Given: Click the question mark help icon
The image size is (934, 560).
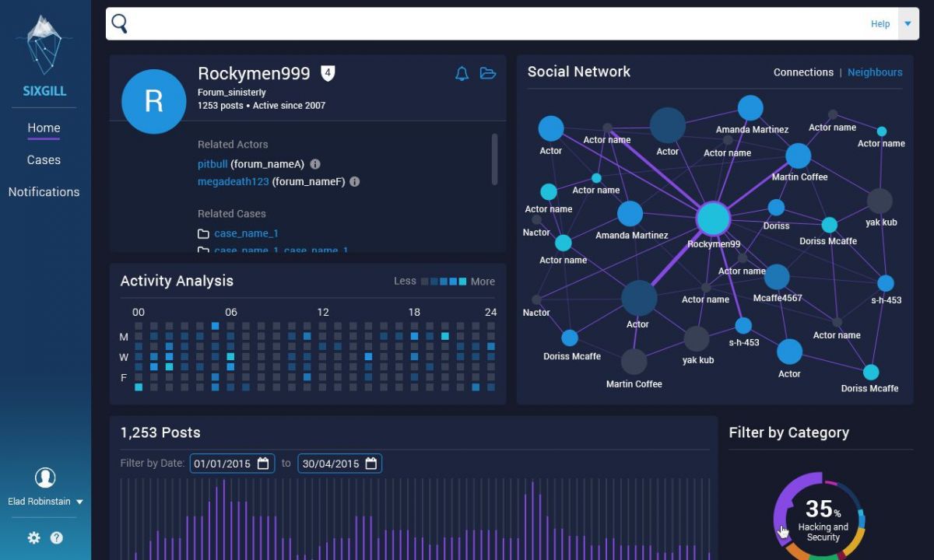Looking at the screenshot, I should coord(57,537).
